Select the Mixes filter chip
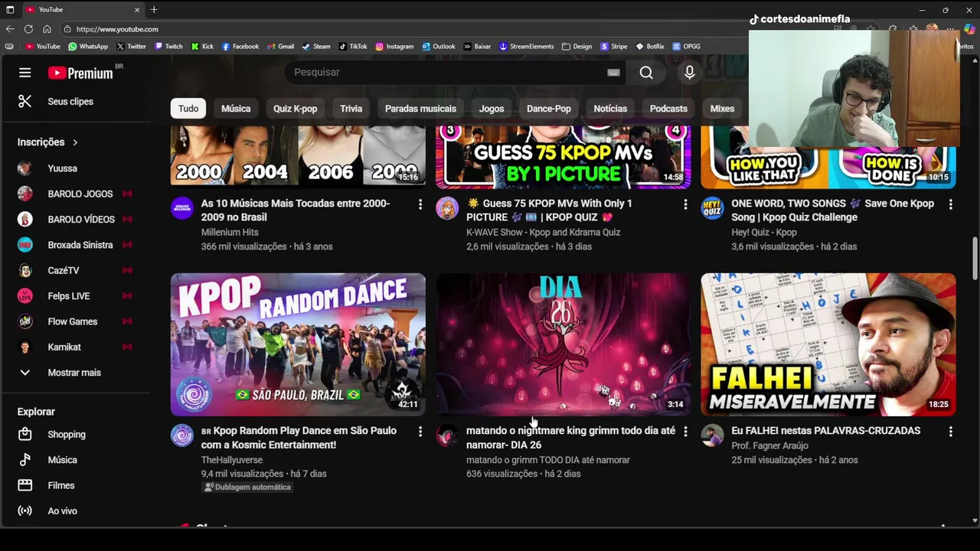 click(722, 109)
